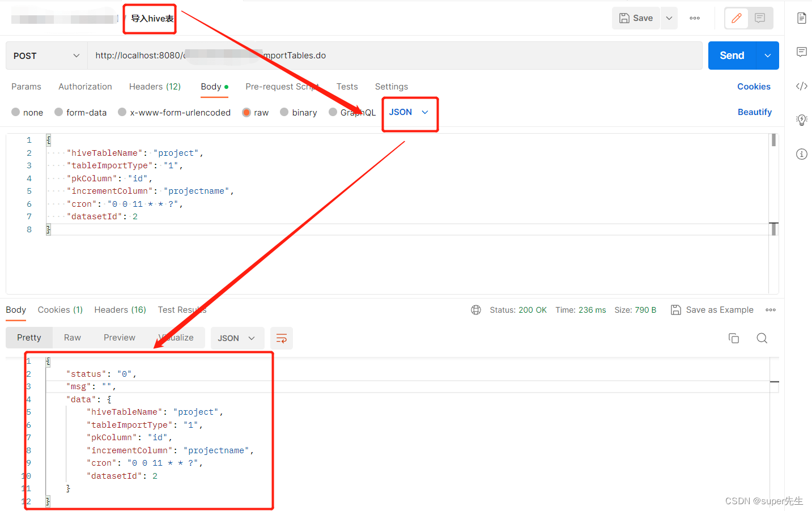Click the "status": "0" response line
Image resolution: width=812 pixels, height=511 pixels.
pyautogui.click(x=101, y=374)
